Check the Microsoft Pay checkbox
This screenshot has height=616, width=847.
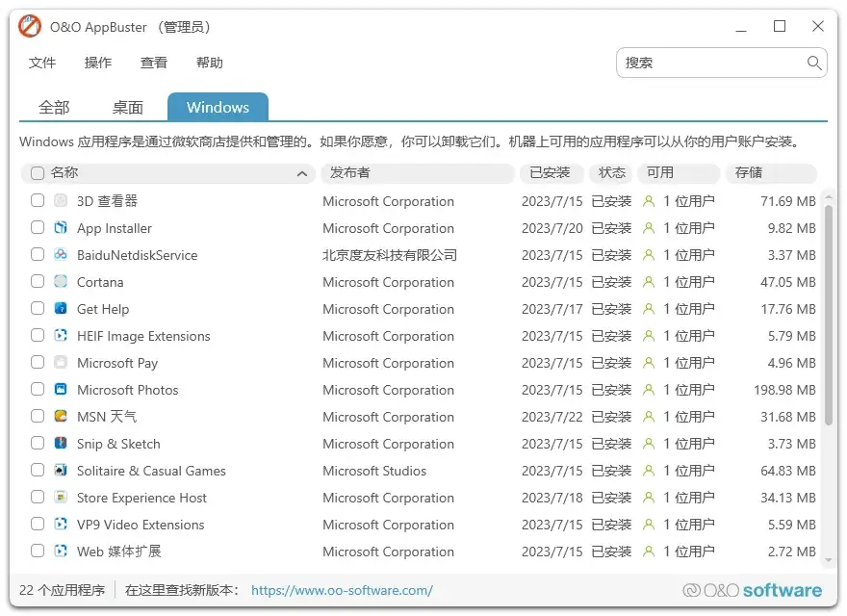pyautogui.click(x=38, y=362)
